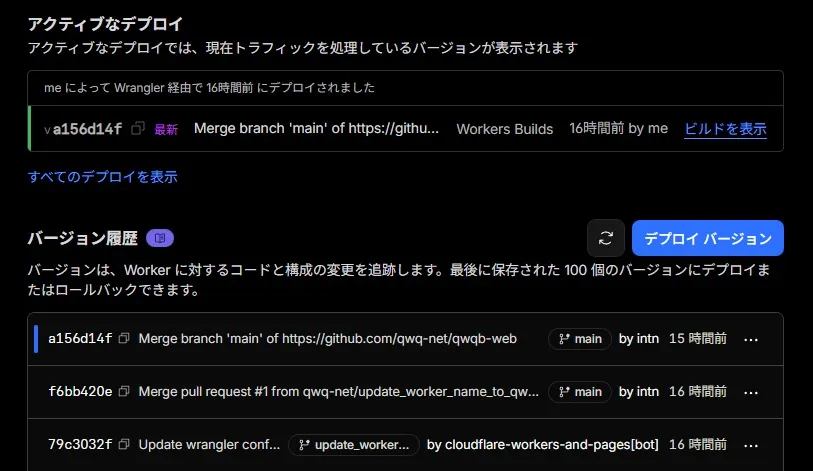813x471 pixels.
Task: Click Workers Builds label in active deployment
Action: (504, 129)
